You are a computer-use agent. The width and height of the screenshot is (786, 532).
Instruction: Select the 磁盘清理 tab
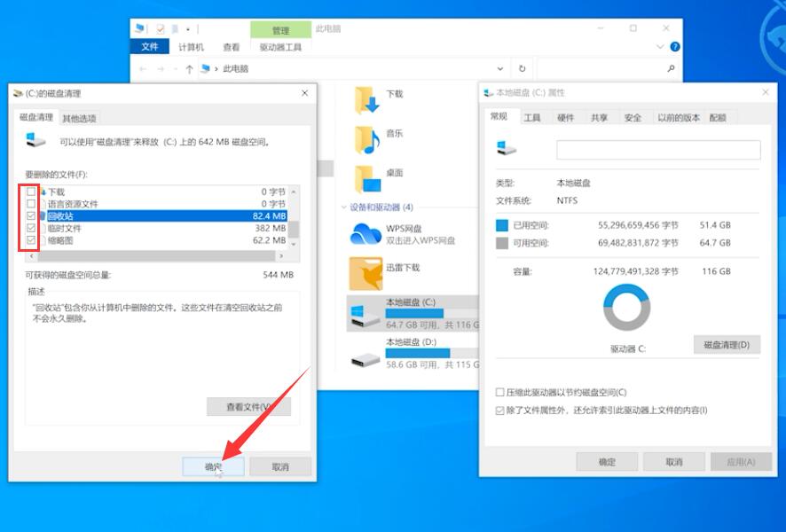point(36,117)
